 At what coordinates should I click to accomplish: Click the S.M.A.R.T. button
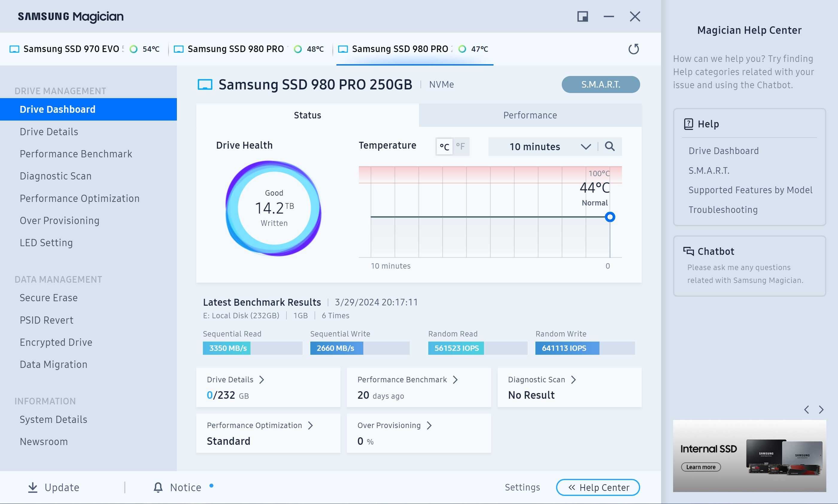pos(600,84)
